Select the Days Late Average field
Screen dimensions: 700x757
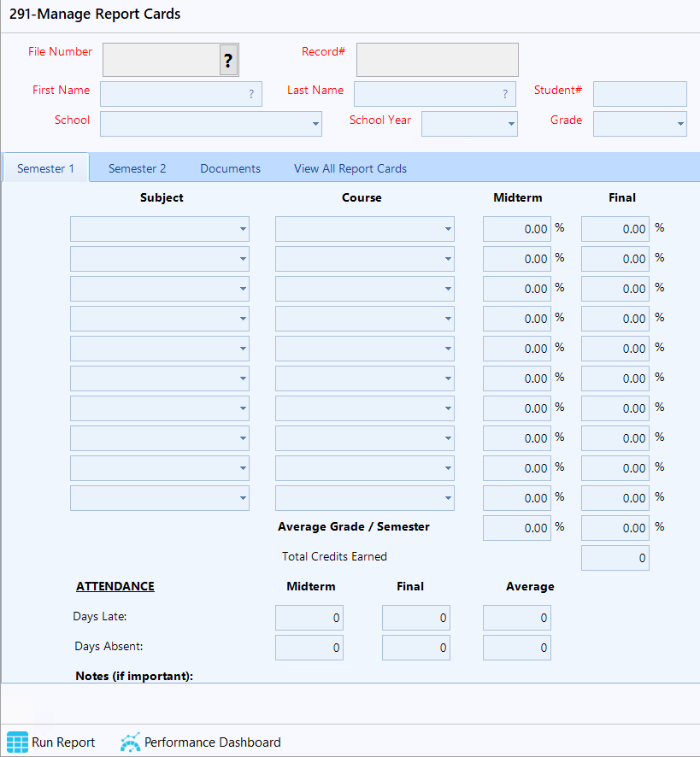pos(517,618)
